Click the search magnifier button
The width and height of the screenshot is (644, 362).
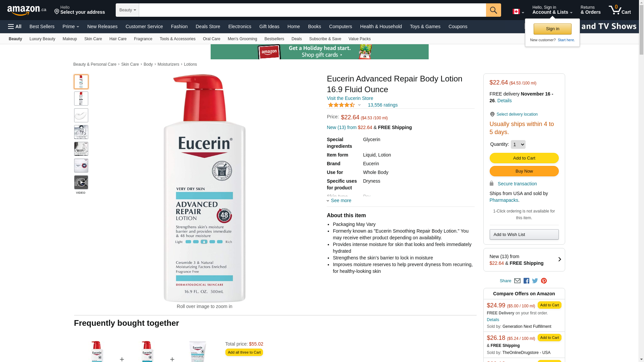493,10
